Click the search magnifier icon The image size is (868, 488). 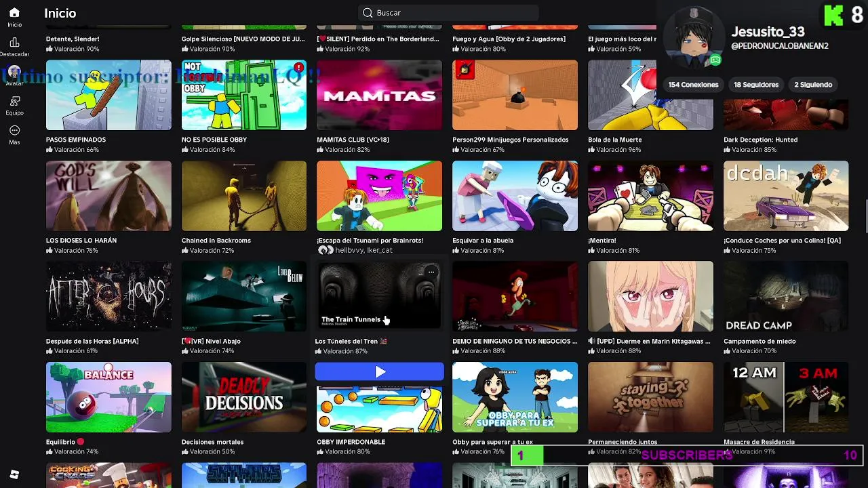click(x=368, y=13)
